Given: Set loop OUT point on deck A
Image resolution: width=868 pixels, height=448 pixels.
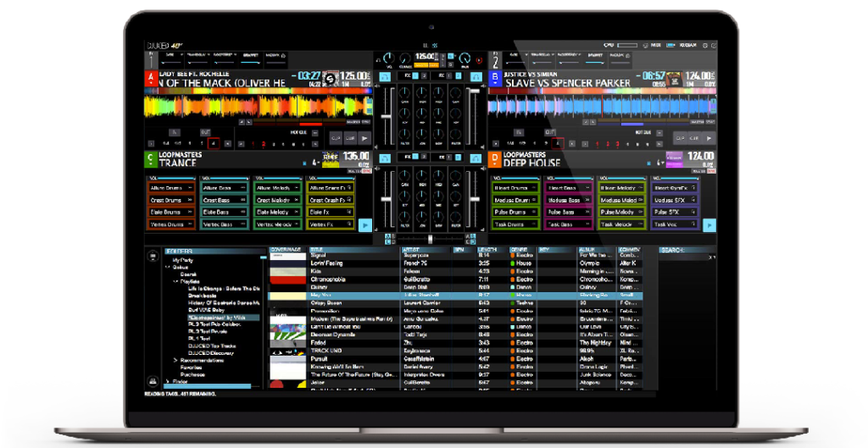Looking at the screenshot, I should (x=205, y=133).
